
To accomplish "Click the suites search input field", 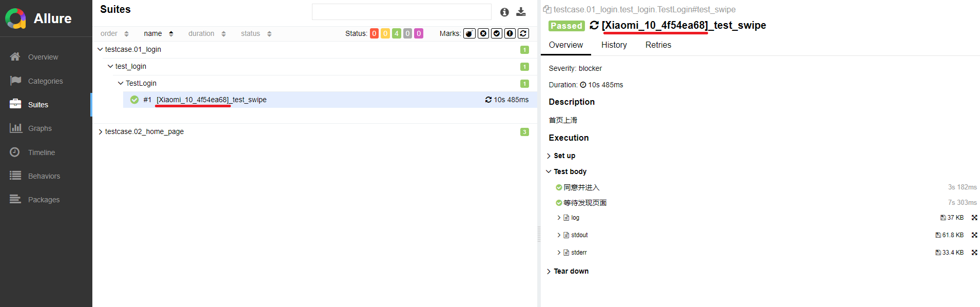I will pyautogui.click(x=401, y=12).
